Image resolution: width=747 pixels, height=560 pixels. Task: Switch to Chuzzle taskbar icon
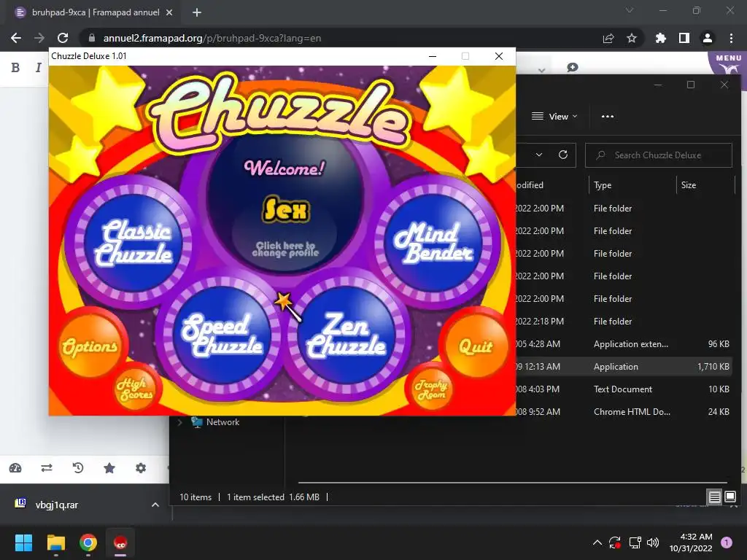(120, 542)
